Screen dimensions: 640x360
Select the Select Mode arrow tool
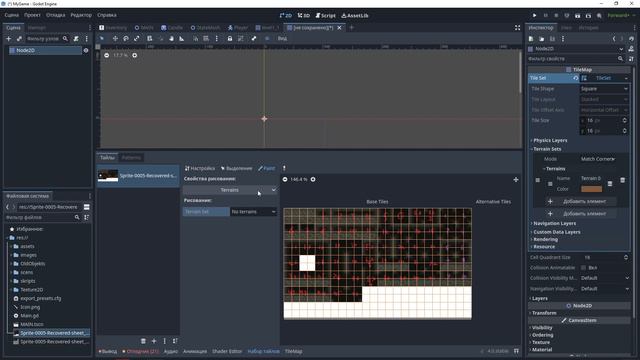point(102,38)
